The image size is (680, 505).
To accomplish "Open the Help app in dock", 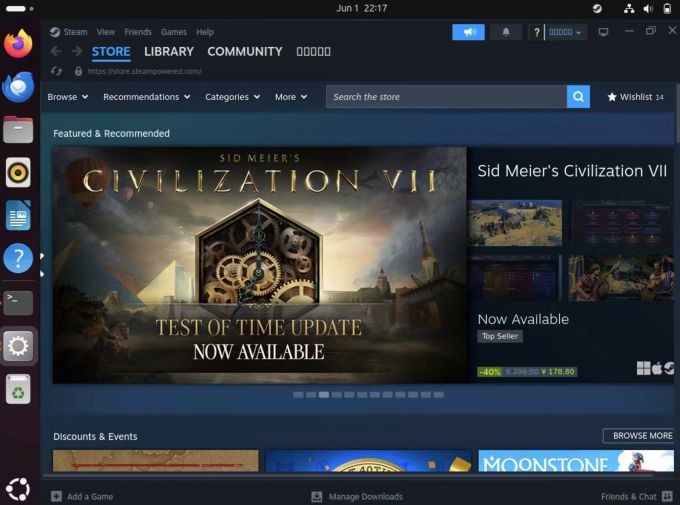I will pyautogui.click(x=18, y=258).
